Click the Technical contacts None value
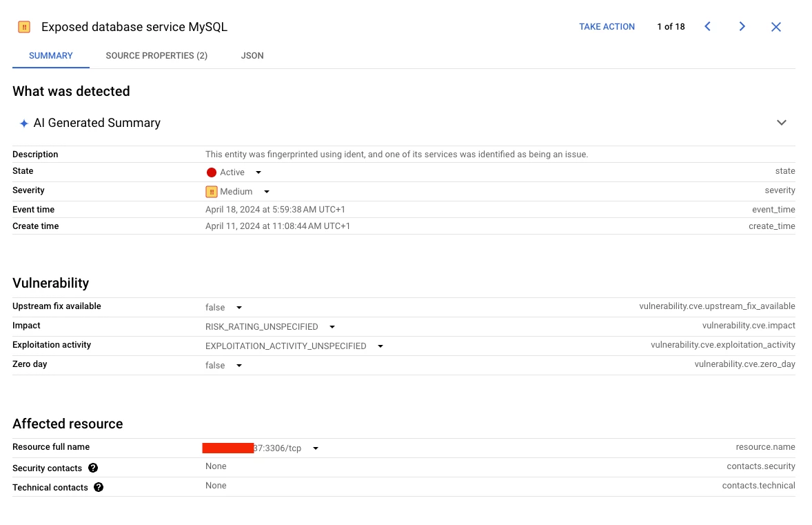This screenshot has height=525, width=812. coord(216,486)
